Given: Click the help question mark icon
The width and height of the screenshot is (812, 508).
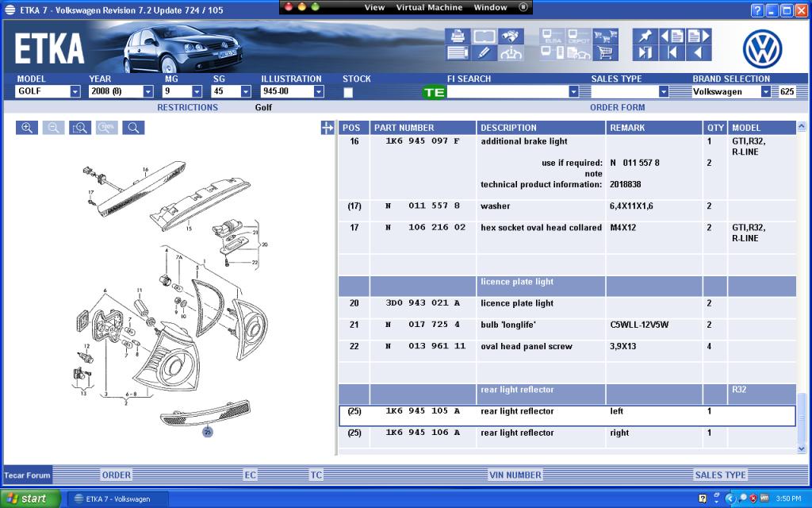Looking at the screenshot, I should point(756,10).
